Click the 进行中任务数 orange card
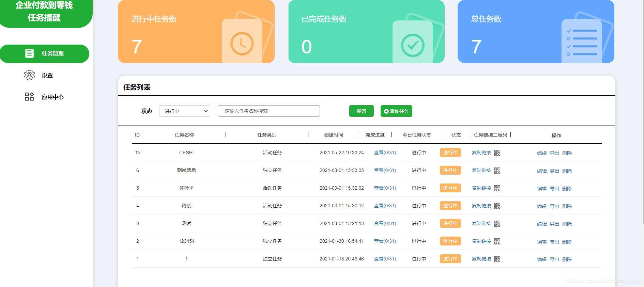The image size is (644, 287). pyautogui.click(x=196, y=31)
